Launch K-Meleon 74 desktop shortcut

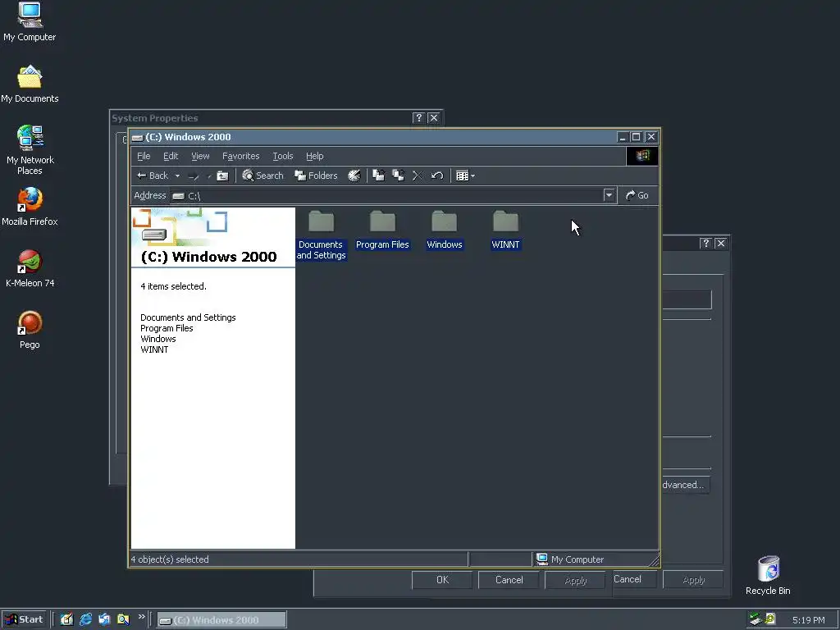[x=30, y=268]
